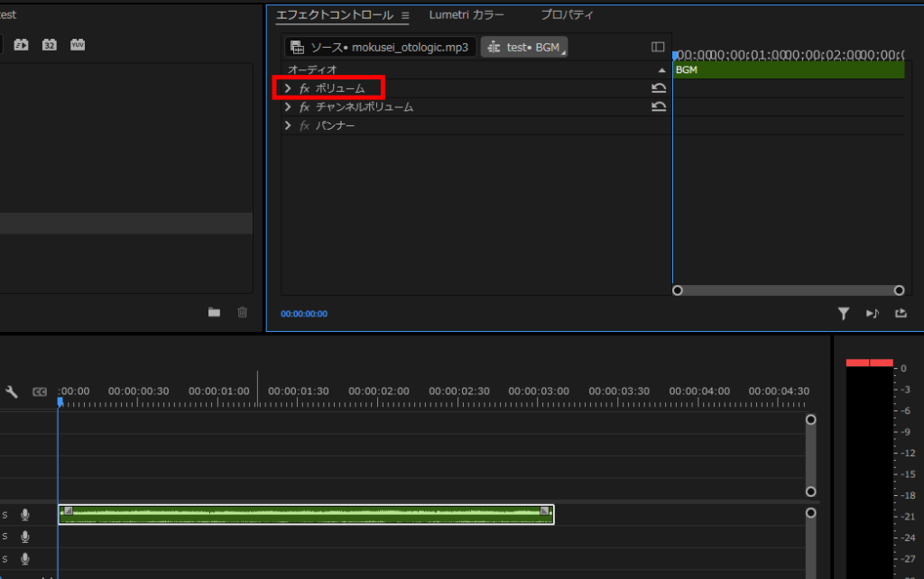This screenshot has width=924, height=579.
Task: Toggle the closed captions CC track button
Action: click(39, 391)
